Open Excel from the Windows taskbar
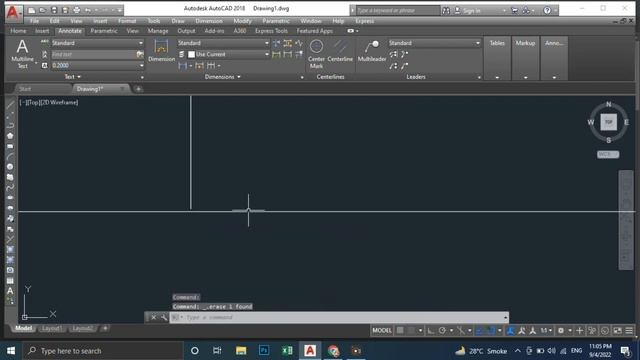Image resolution: width=640 pixels, height=360 pixels. pos(287,351)
